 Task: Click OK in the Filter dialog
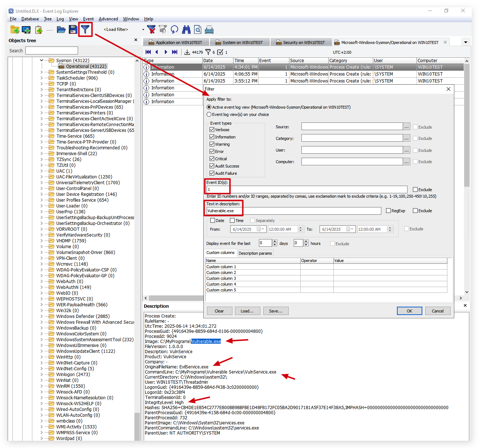pos(409,311)
